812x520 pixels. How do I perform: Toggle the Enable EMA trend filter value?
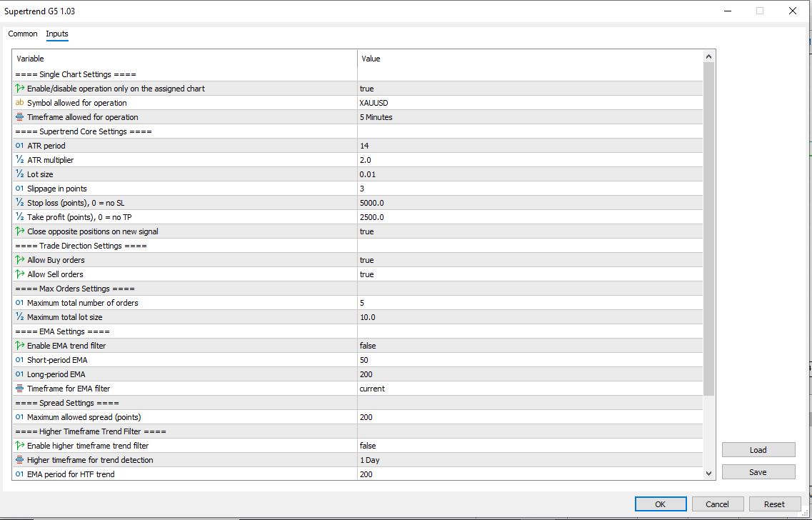(528, 346)
